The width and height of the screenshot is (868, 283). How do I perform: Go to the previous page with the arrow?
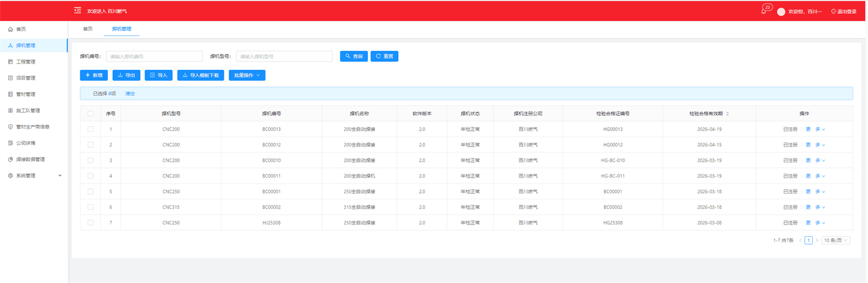point(800,240)
